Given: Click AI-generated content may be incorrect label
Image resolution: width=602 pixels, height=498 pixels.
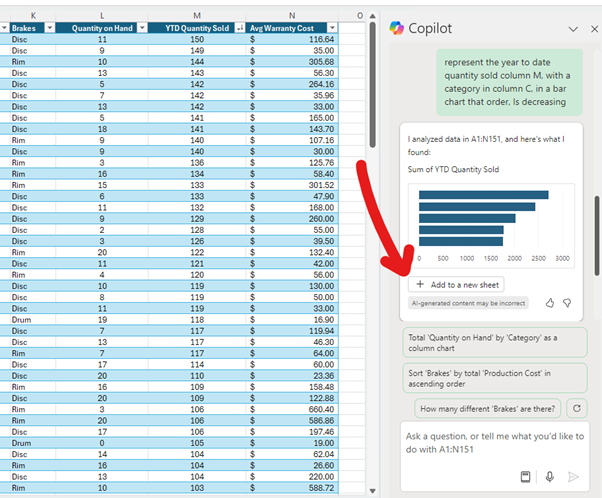Looking at the screenshot, I should [x=468, y=303].
